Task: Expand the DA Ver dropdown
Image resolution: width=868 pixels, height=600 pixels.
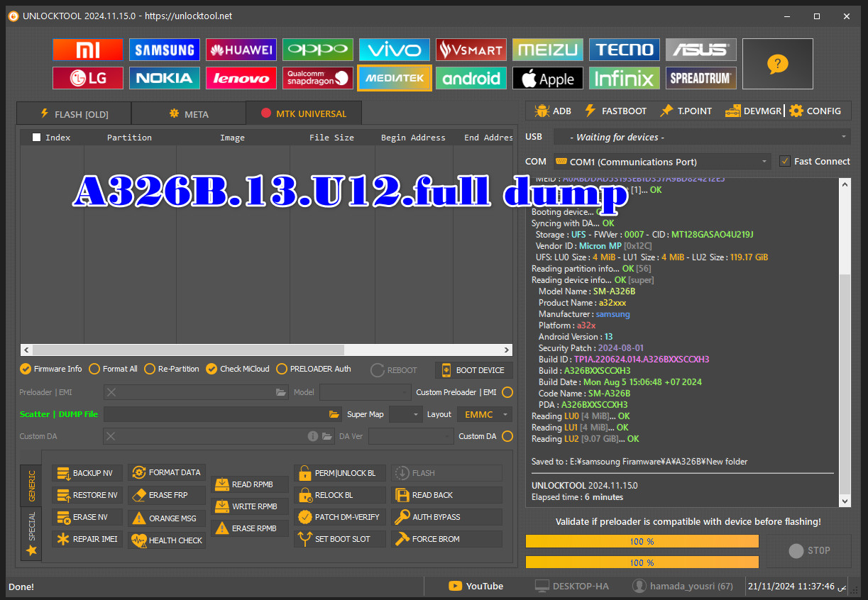Action: point(411,436)
